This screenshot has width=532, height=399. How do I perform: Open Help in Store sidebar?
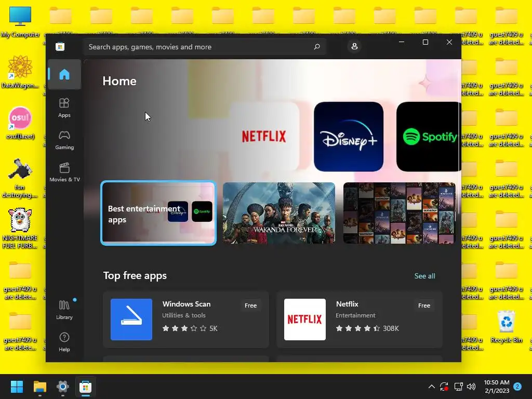click(64, 342)
